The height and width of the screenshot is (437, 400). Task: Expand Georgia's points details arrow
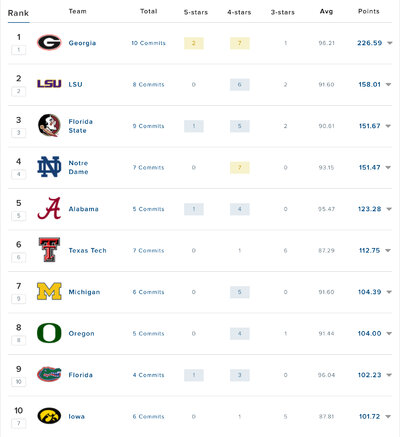(389, 43)
